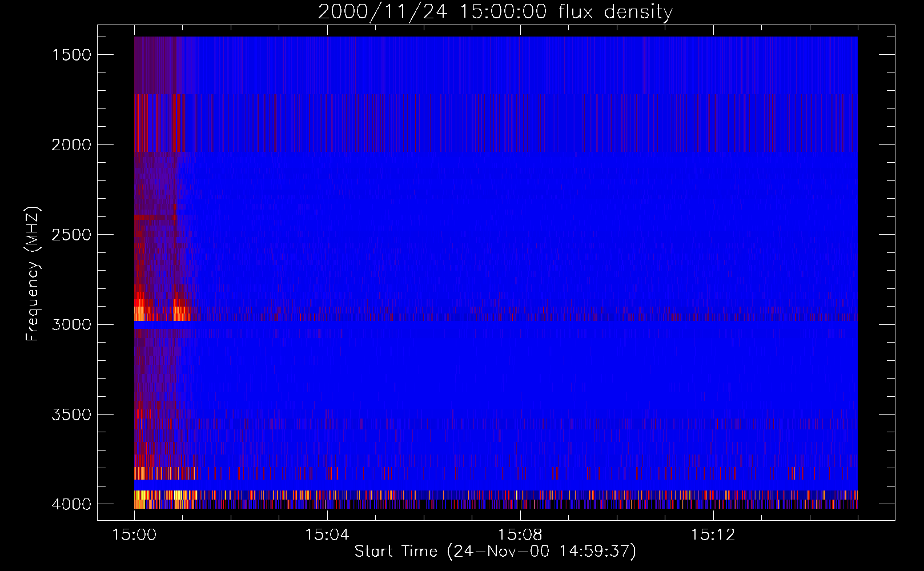The image size is (924, 571).
Task: Click the plot title '2000/11/24 15:00:00 flux density'
Action: click(495, 12)
